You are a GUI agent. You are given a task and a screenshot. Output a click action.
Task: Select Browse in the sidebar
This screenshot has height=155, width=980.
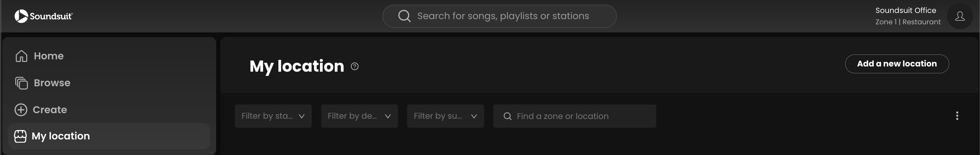(52, 83)
